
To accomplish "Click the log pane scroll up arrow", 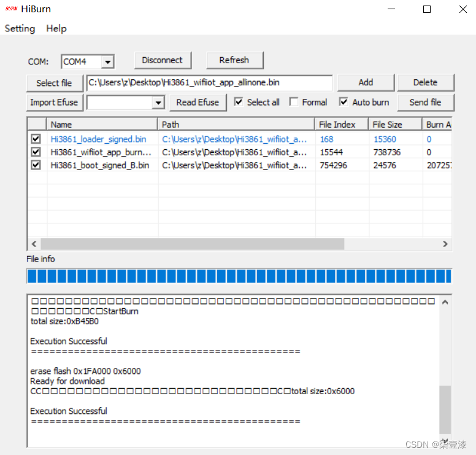I will 445,302.
